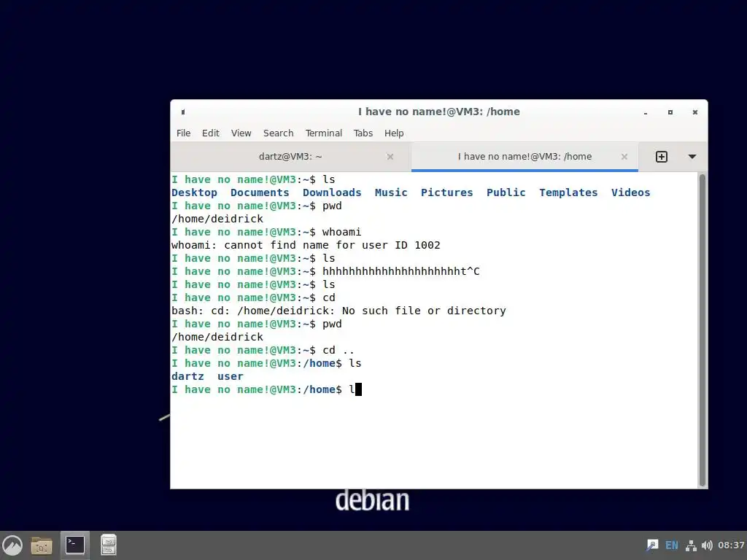Open the Edit menu
Screen dimensions: 747x560
(211, 133)
